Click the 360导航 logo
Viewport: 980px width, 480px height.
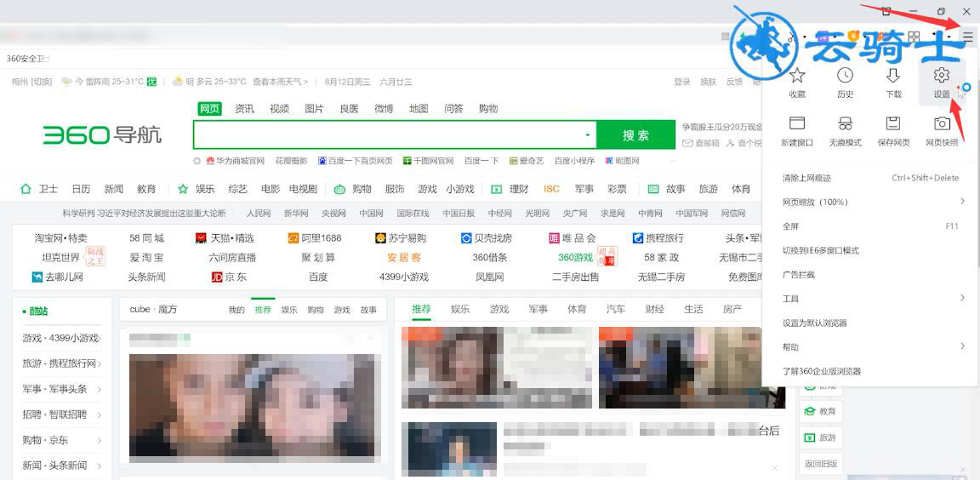click(x=102, y=134)
